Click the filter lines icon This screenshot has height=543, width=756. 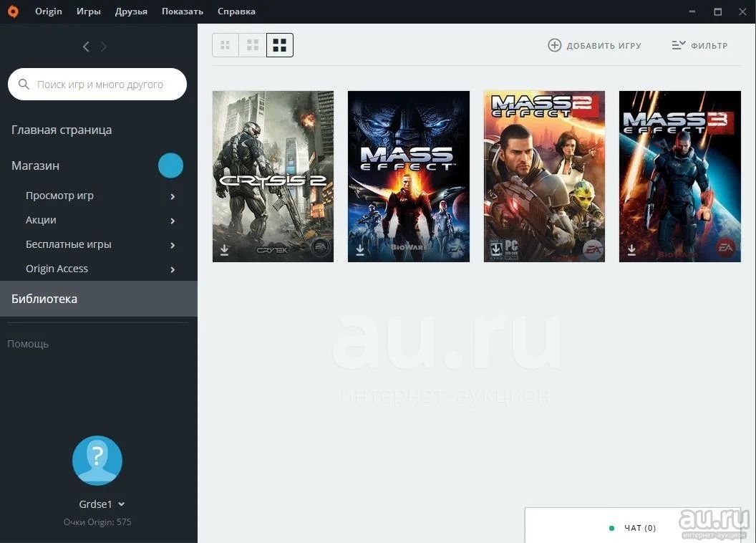[x=679, y=45]
